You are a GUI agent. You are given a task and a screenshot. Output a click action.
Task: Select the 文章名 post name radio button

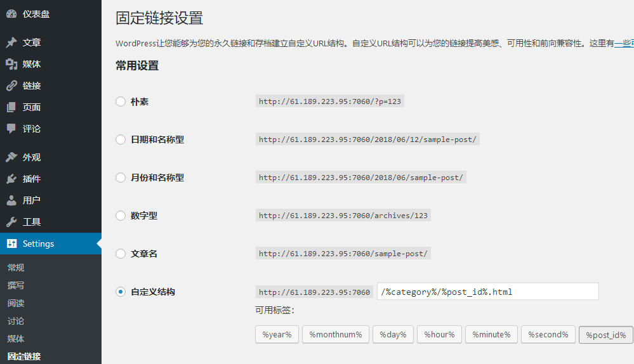pos(121,254)
